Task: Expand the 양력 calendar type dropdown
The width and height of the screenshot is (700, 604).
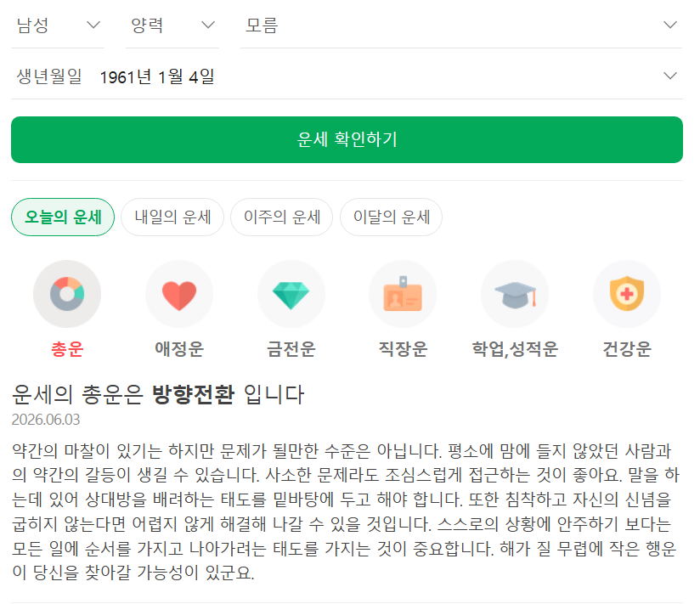Action: [x=172, y=25]
